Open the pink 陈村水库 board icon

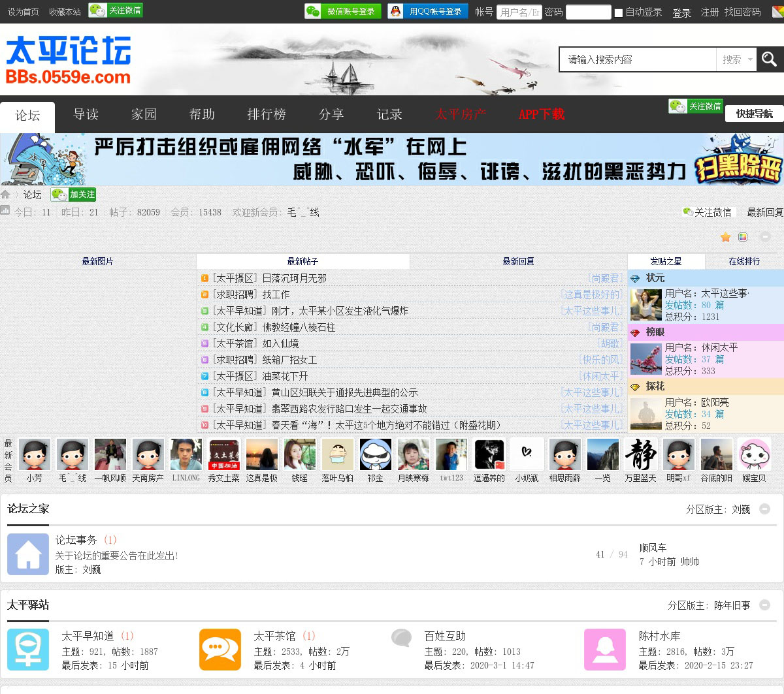click(604, 650)
